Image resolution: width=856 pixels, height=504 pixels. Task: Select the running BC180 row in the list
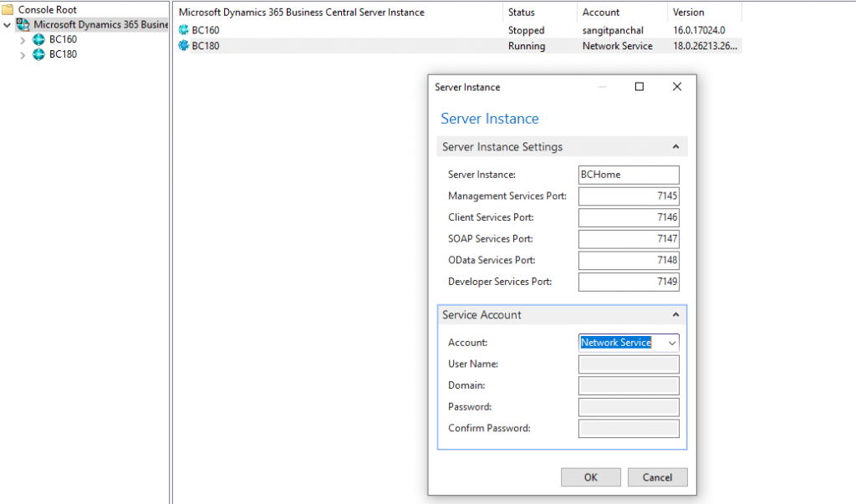334,46
